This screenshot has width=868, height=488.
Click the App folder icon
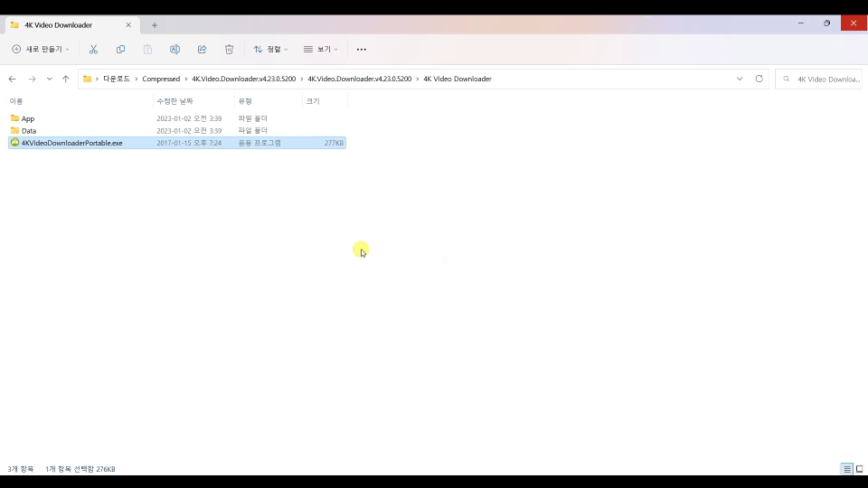15,118
